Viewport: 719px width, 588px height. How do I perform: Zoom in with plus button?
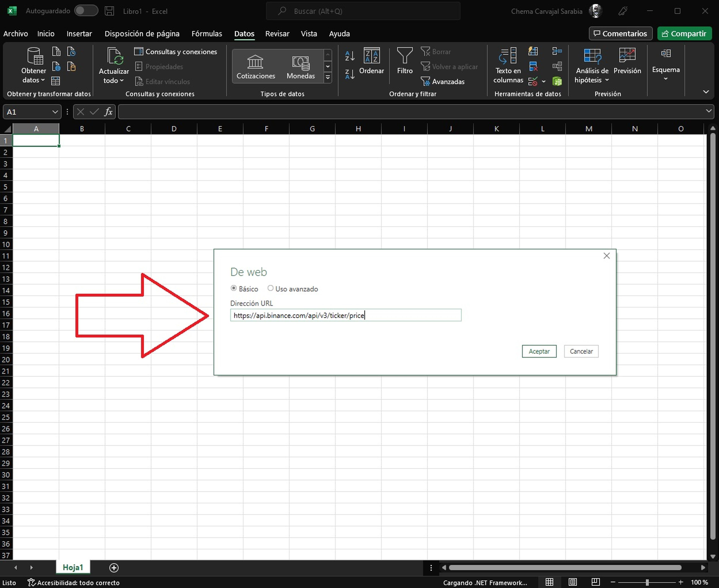pos(681,582)
